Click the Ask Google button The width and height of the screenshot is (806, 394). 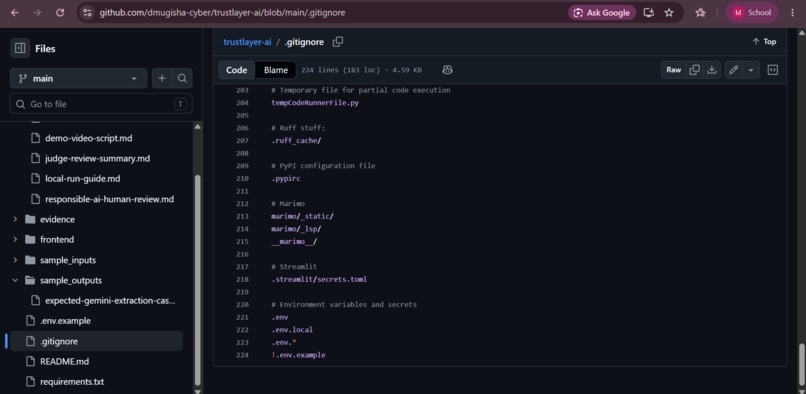tap(602, 13)
